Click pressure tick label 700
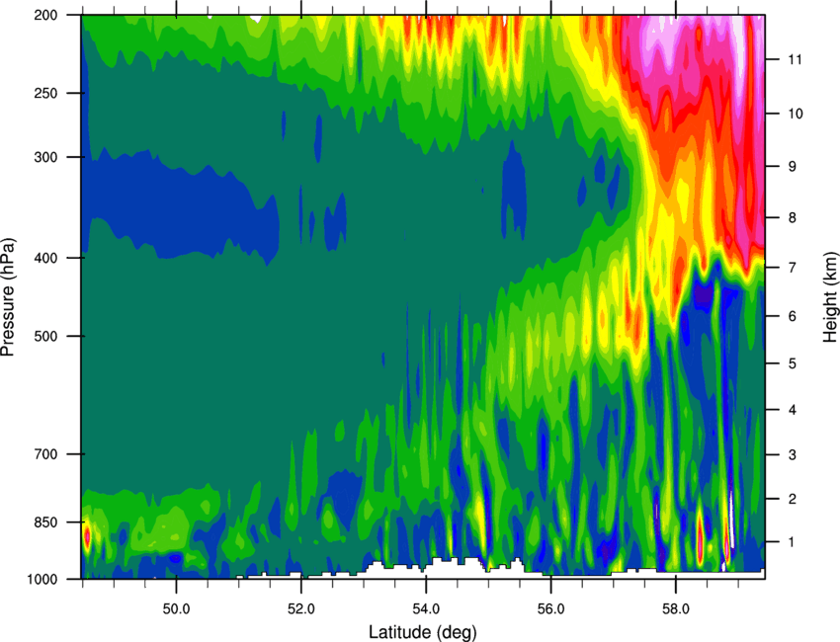 [46, 454]
